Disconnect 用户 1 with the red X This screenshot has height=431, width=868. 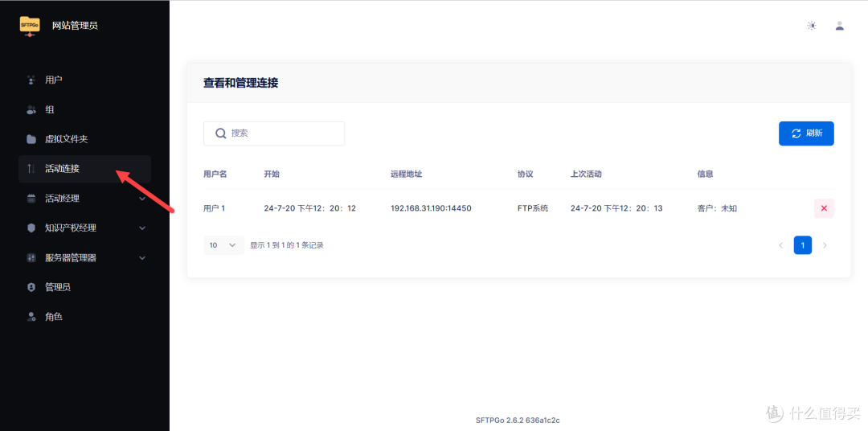(824, 208)
